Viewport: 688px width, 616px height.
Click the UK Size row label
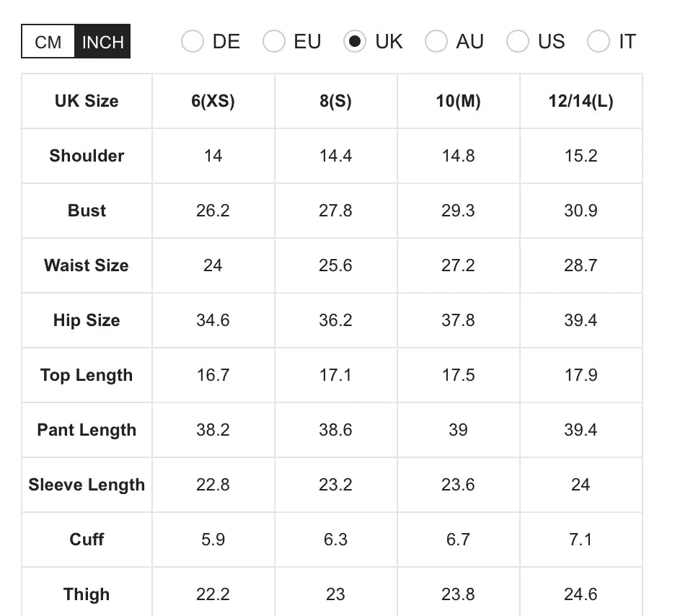(86, 101)
